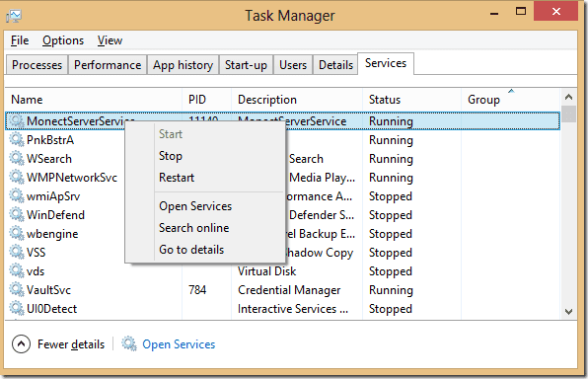Click the gear icon beside wmiApSrv

(17, 195)
